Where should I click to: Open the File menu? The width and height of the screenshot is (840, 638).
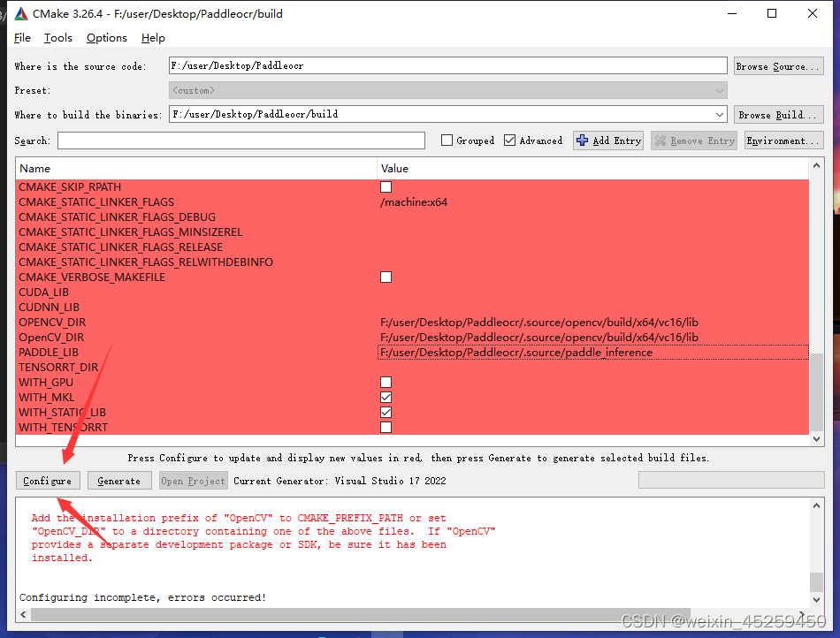click(22, 38)
